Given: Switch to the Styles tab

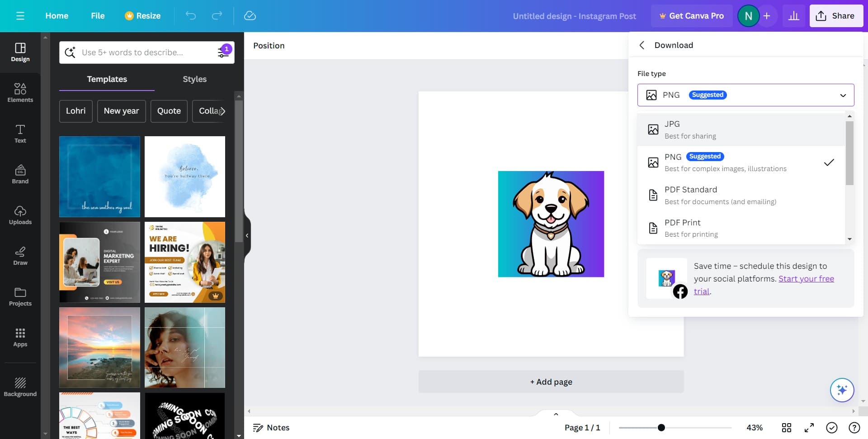Looking at the screenshot, I should pyautogui.click(x=194, y=79).
